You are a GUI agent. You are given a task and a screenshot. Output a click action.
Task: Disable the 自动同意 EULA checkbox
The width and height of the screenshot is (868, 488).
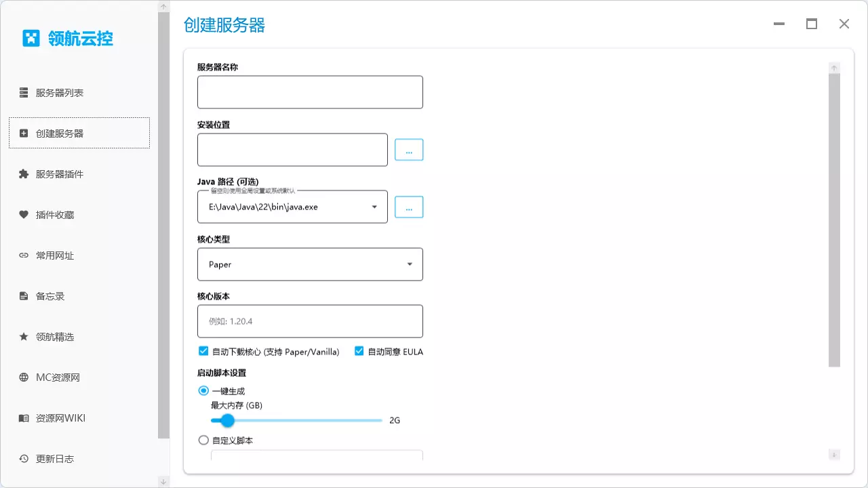coord(359,351)
